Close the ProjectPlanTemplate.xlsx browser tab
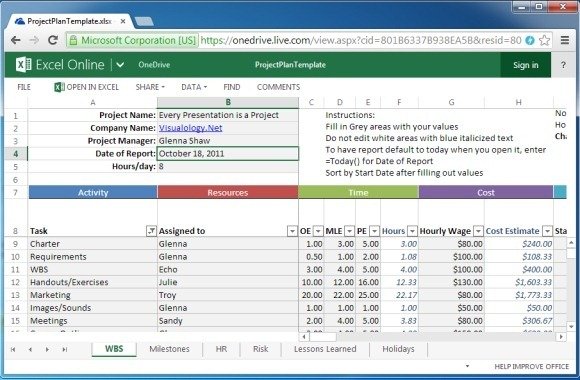Viewport: 580px width, 380px height. click(123, 21)
